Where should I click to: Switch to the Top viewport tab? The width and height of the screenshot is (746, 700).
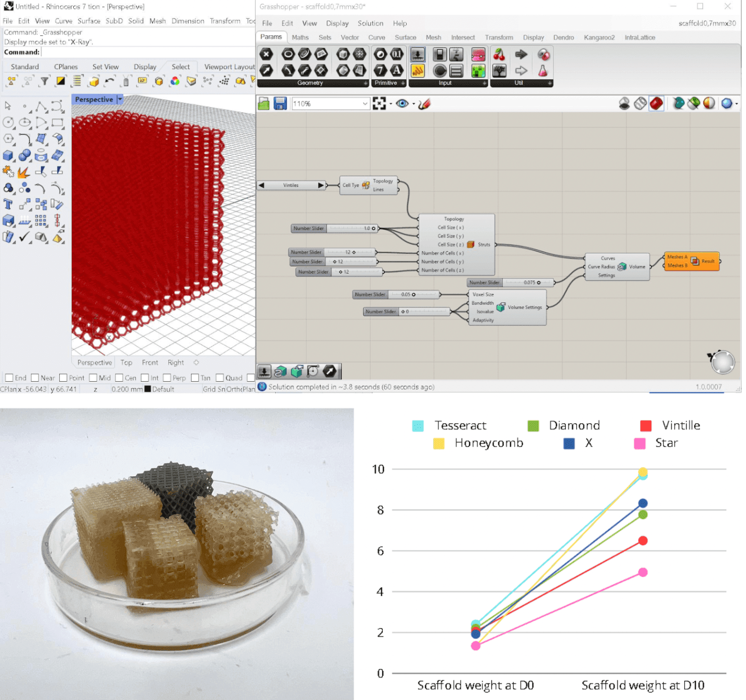pos(126,362)
